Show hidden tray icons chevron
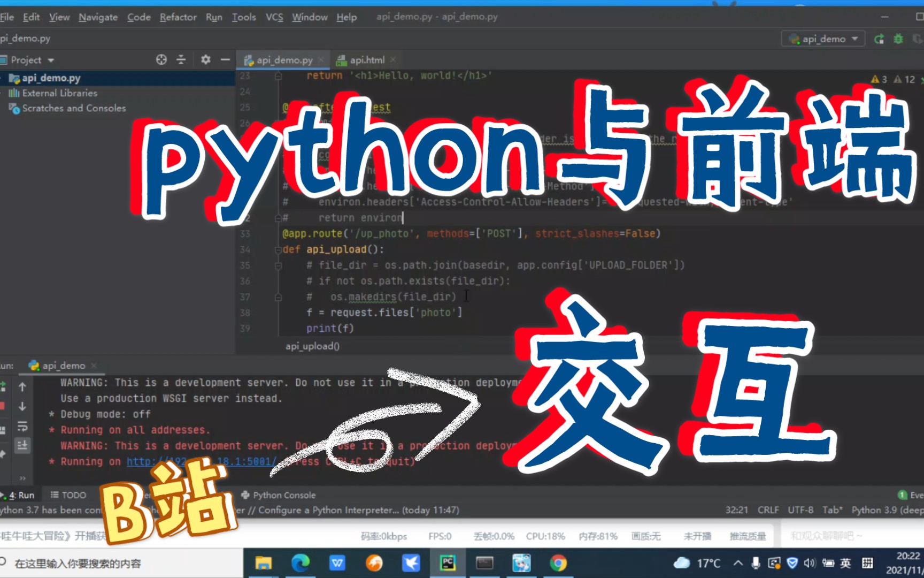This screenshot has width=924, height=578. tap(738, 563)
